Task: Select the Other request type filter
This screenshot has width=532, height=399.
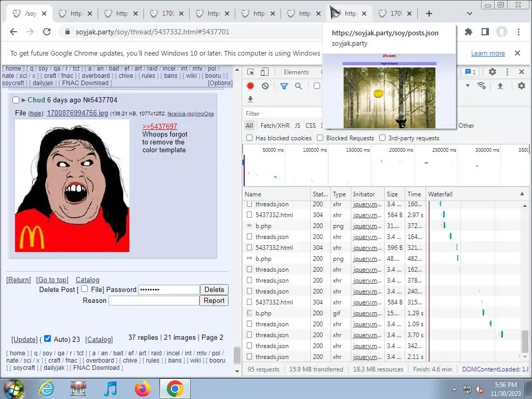Action: 466,126
